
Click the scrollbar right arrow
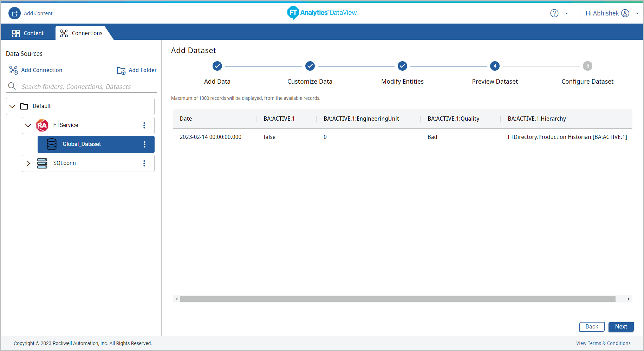(629, 299)
